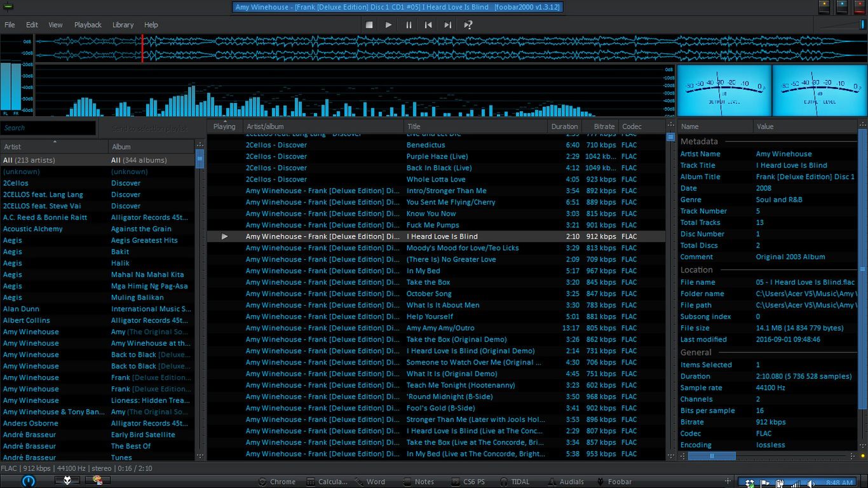This screenshot has height=488, width=868.
Task: Select artist 'Alan Dunn' in library
Action: click(x=21, y=309)
